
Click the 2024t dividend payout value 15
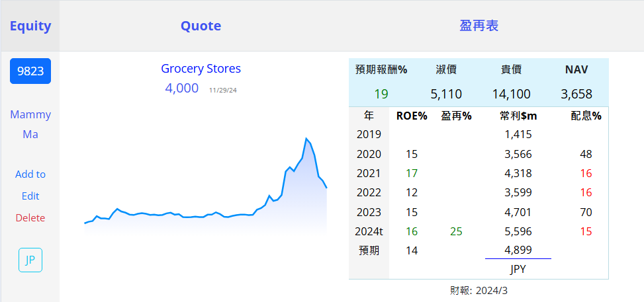586,232
